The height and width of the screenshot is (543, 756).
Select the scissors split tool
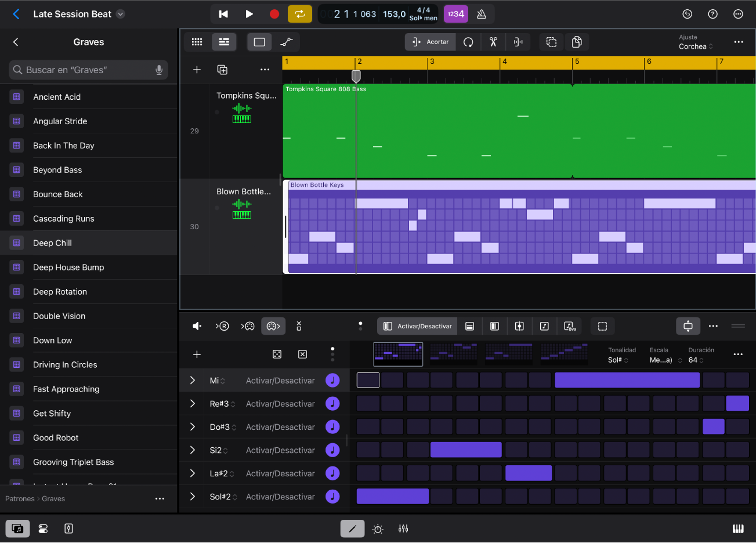pyautogui.click(x=494, y=42)
